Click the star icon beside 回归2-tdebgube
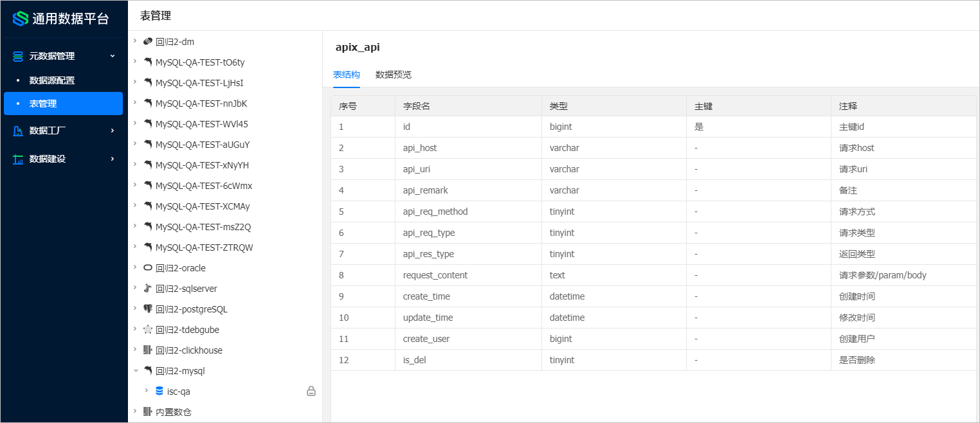 coord(147,329)
